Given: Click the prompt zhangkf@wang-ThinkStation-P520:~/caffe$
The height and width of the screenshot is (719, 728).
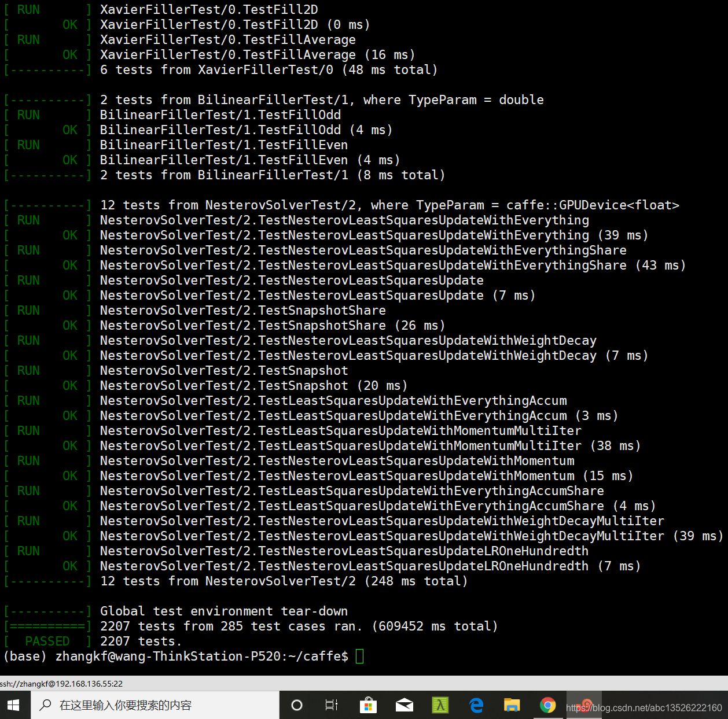Looking at the screenshot, I should click(x=202, y=657).
